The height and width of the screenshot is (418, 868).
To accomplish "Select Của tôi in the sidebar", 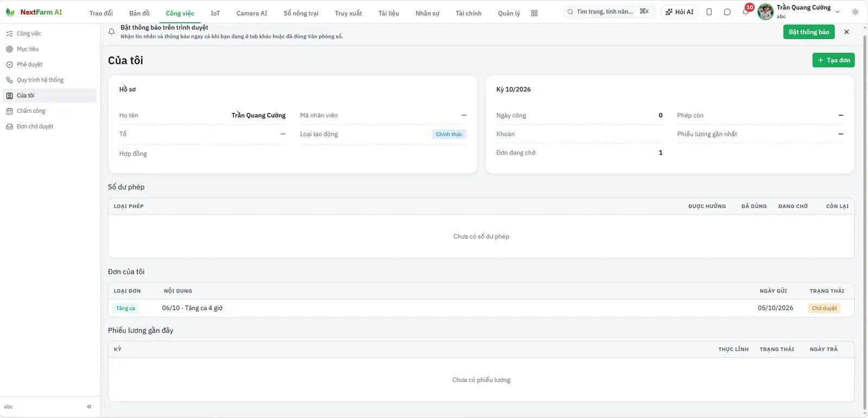I will click(49, 96).
